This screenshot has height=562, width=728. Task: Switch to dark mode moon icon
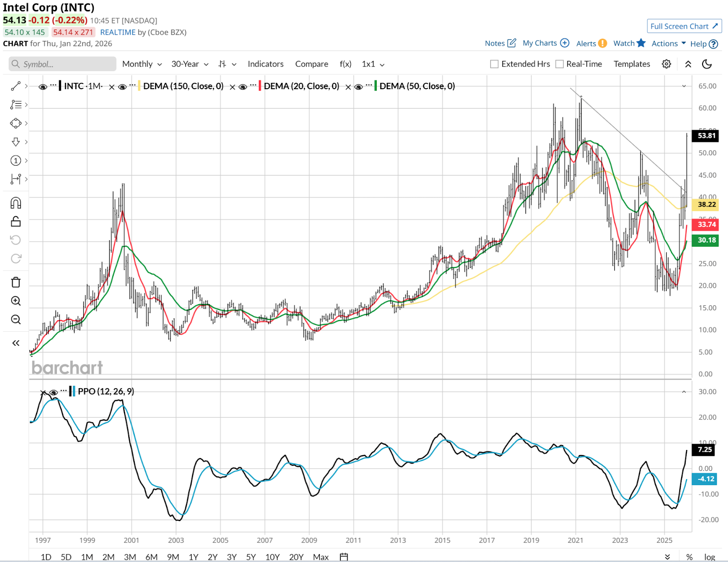[707, 64]
